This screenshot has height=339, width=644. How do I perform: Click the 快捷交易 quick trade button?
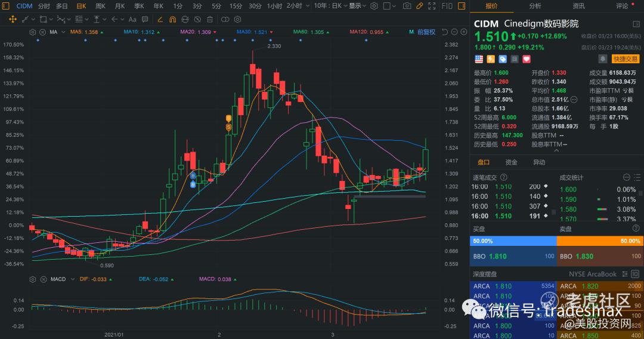pos(626,58)
